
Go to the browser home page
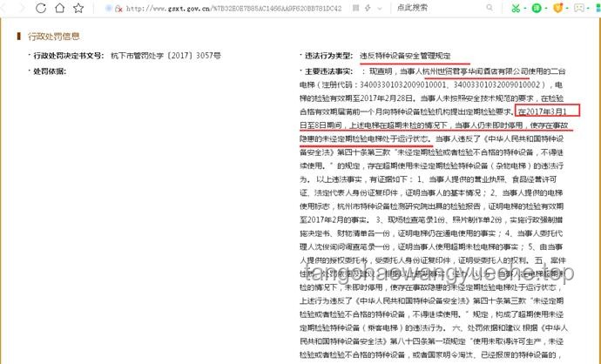[60, 8]
